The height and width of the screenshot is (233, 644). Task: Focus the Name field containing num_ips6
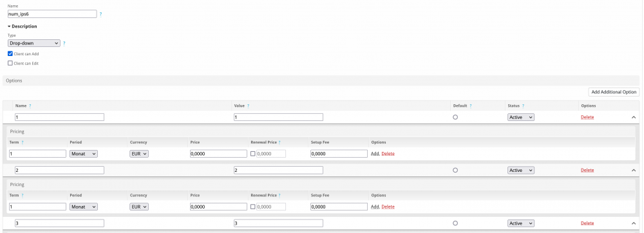coord(52,14)
